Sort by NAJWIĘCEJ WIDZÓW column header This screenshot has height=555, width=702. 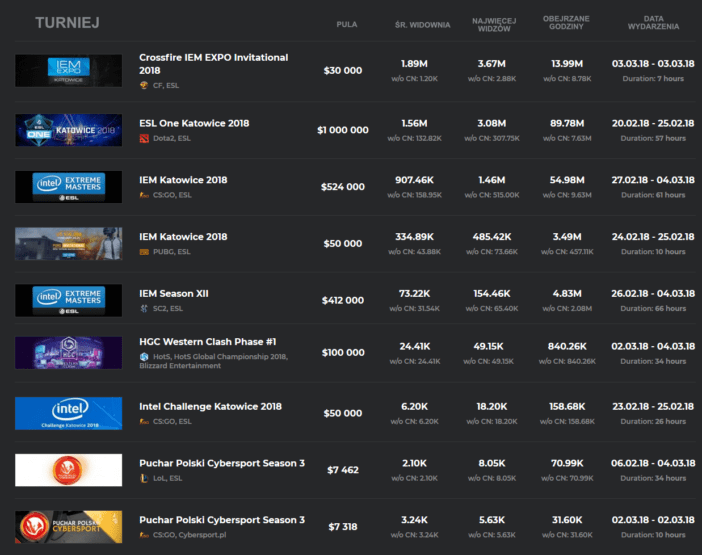494,25
